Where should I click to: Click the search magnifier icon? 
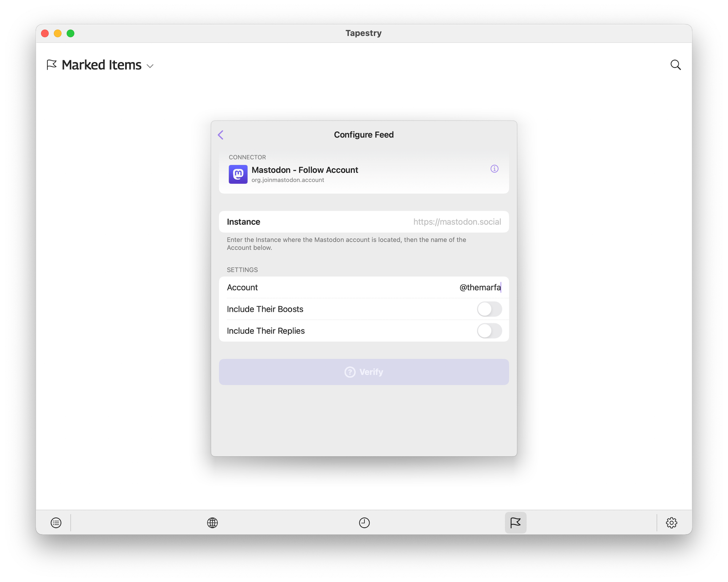(x=675, y=65)
